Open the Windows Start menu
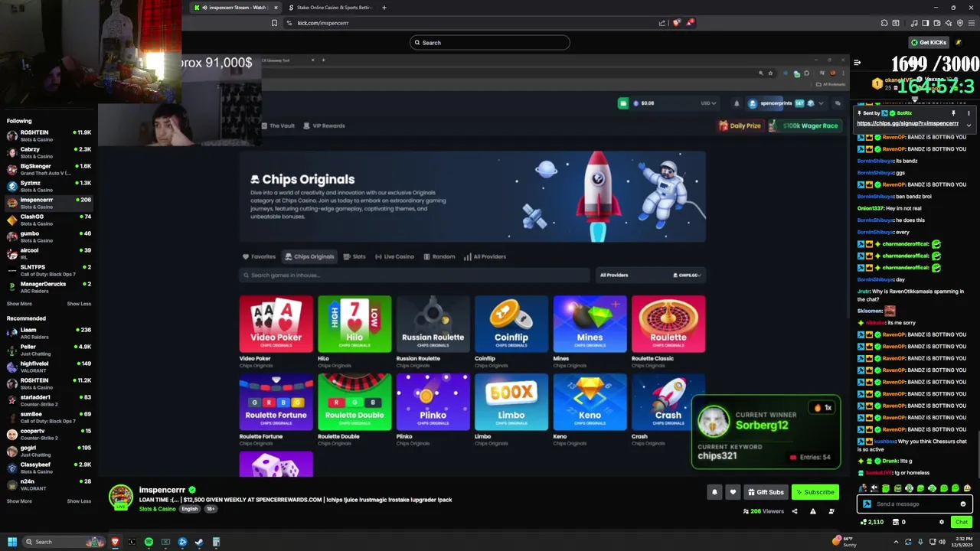 point(12,542)
